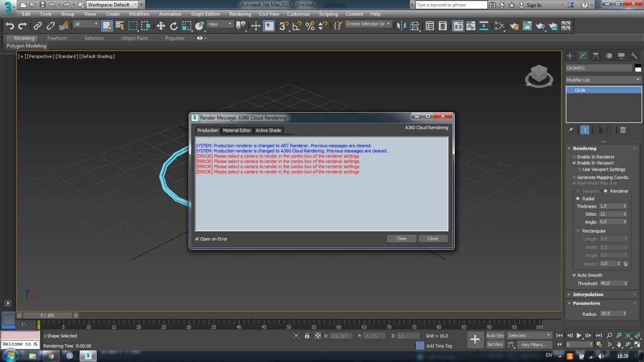The height and width of the screenshot is (362, 644).
Task: Switch to the Create command panel
Action: pos(570,56)
